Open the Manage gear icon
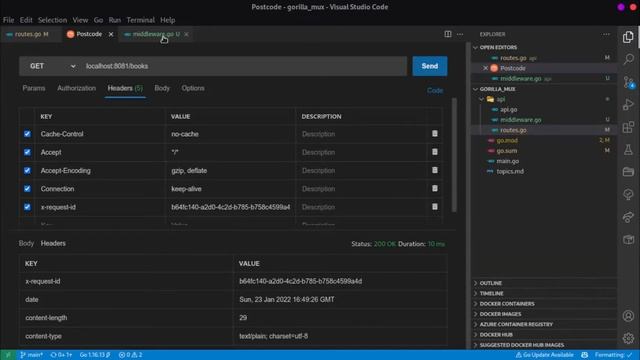The width and height of the screenshot is (640, 360). [628, 338]
